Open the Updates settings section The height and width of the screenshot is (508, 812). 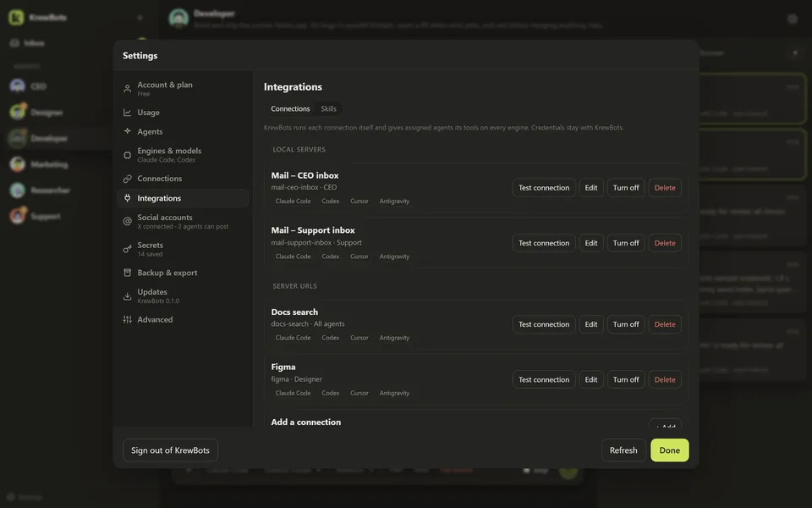[x=183, y=296]
